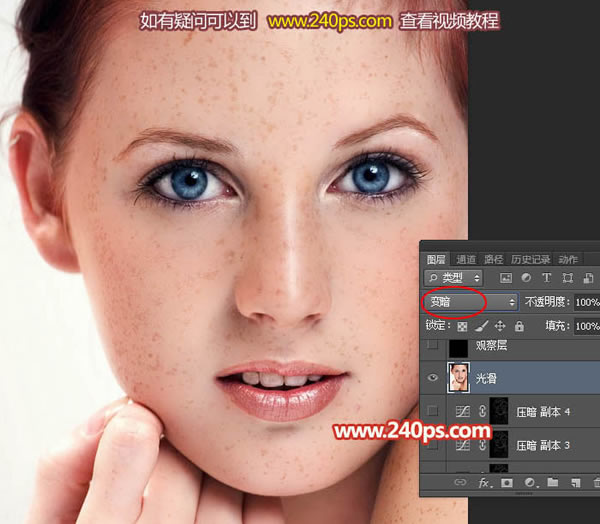Switch to the 历史记录 tab
The width and height of the screenshot is (600, 524).
529,259
